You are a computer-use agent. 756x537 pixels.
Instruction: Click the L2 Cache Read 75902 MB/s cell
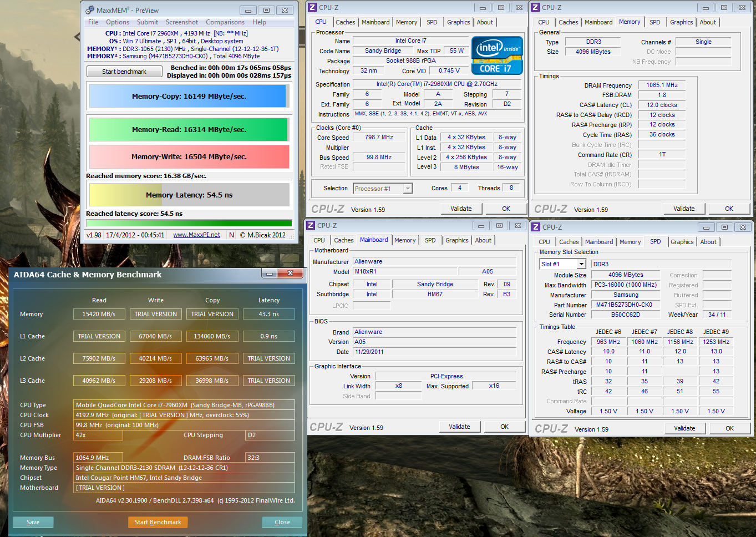click(99, 358)
